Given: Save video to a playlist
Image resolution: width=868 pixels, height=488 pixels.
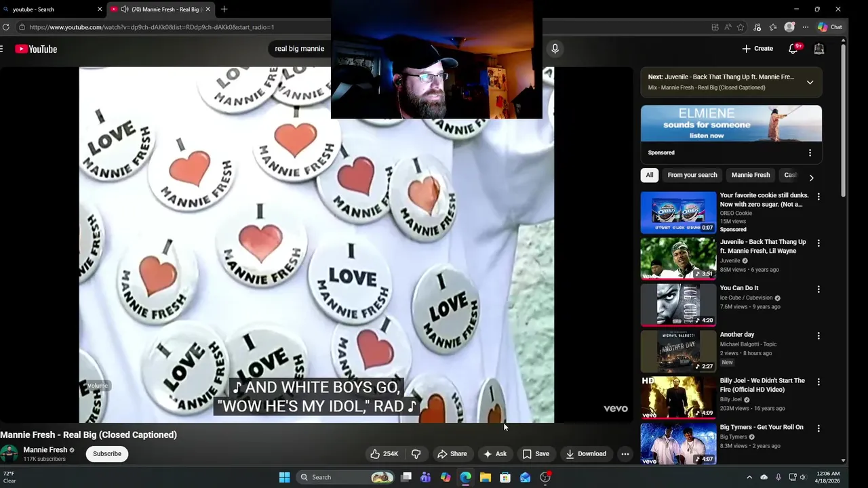Looking at the screenshot, I should coord(536,454).
